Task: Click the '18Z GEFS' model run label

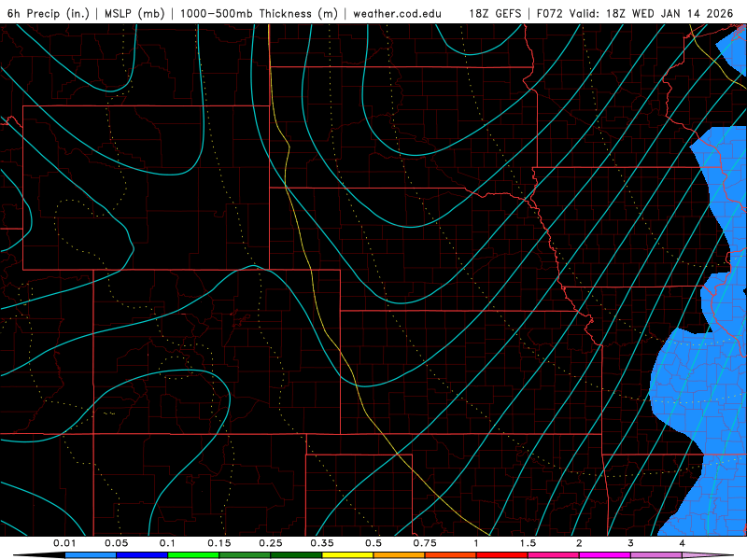Action: [495, 13]
